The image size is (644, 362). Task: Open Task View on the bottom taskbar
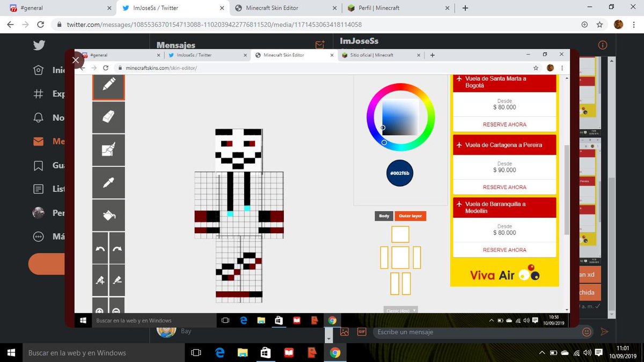[196, 353]
